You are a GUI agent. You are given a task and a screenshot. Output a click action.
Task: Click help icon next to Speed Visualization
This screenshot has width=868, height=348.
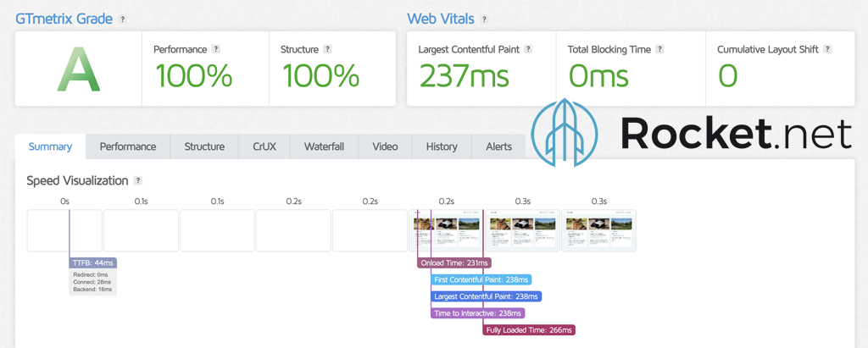tap(138, 180)
